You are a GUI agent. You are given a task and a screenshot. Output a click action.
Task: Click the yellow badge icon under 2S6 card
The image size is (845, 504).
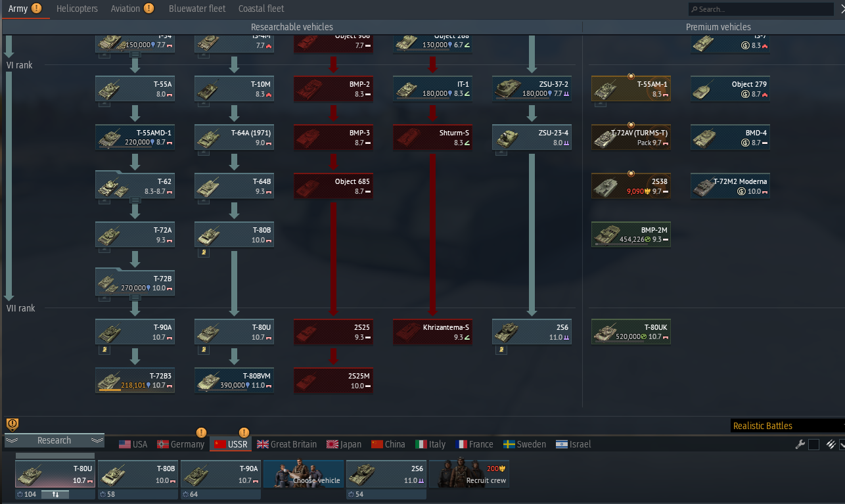tap(501, 350)
